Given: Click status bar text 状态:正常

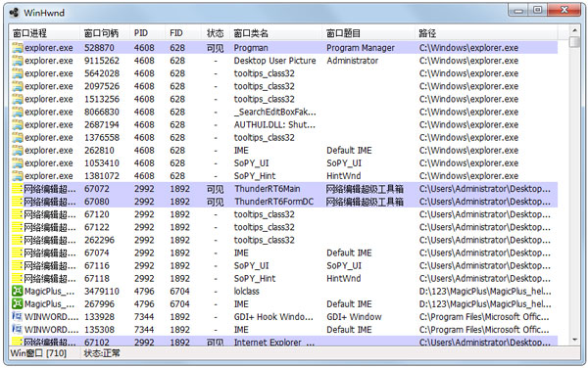Looking at the screenshot, I should [x=102, y=353].
